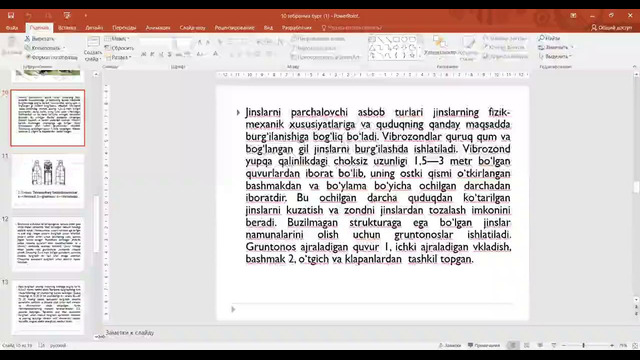Viewport: 640px width, 360px height.
Task: Expand Копировать dropdown arrow
Action: pyautogui.click(x=64, y=48)
